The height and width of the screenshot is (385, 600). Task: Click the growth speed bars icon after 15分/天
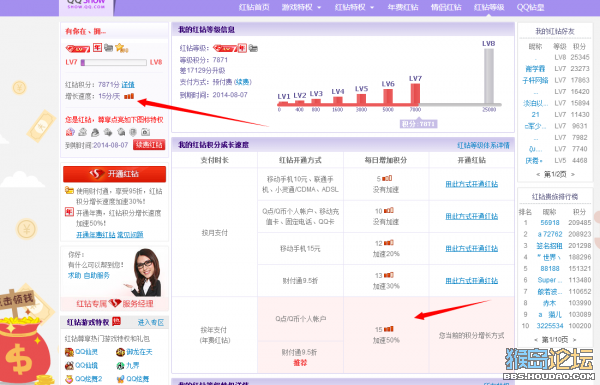[x=129, y=96]
